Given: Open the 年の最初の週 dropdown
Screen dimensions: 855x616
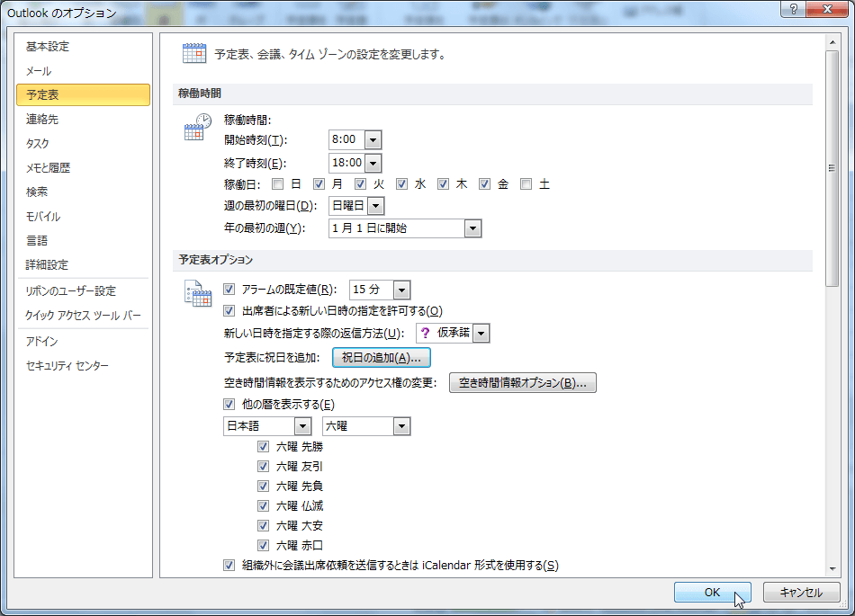Looking at the screenshot, I should pos(472,228).
